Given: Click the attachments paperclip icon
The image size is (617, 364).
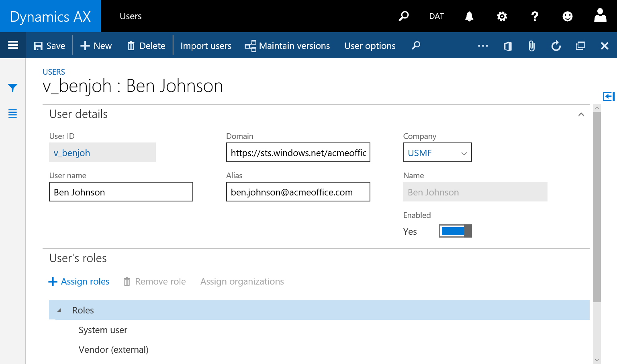Looking at the screenshot, I should (x=531, y=46).
